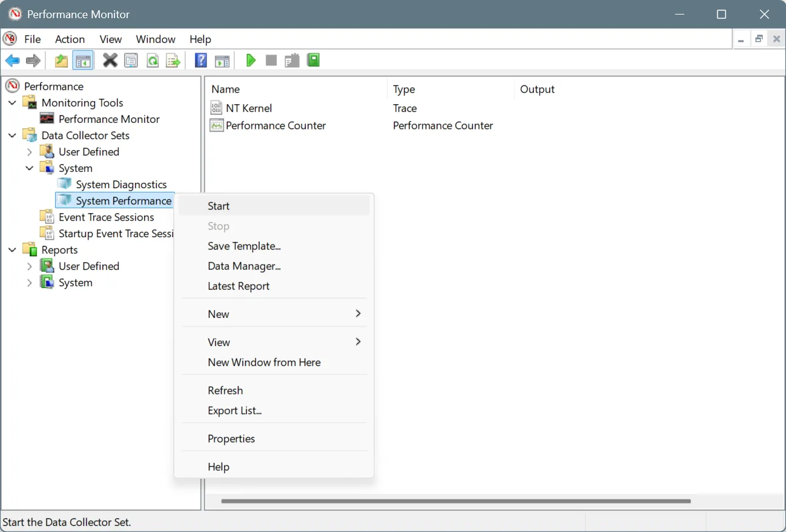Click the Trace type cell
Viewport: 786px width, 532px height.
(x=405, y=108)
